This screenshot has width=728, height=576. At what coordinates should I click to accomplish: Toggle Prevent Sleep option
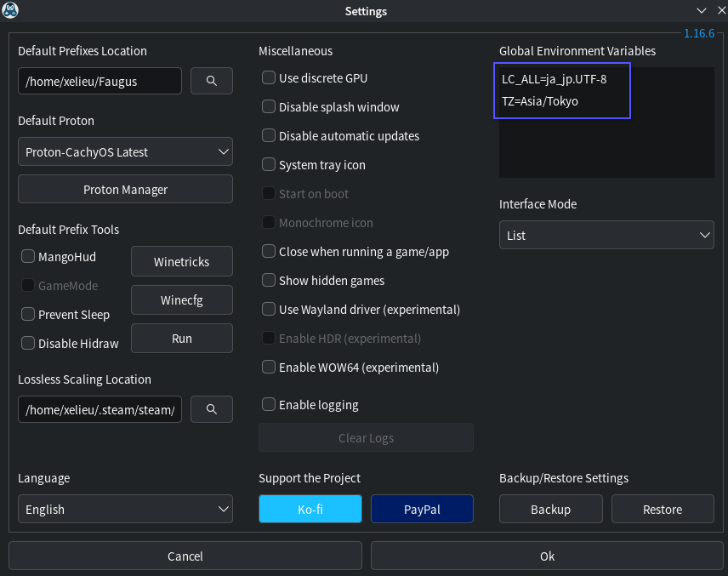(x=27, y=314)
